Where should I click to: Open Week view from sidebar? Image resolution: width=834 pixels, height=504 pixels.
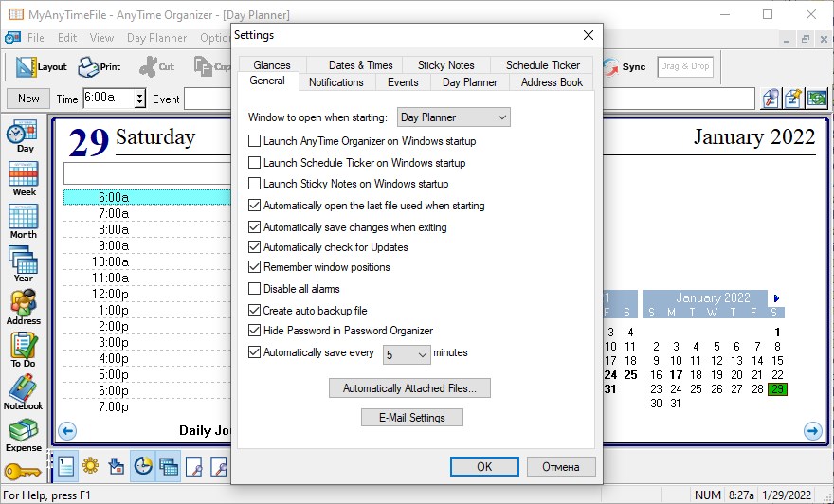[x=24, y=179]
